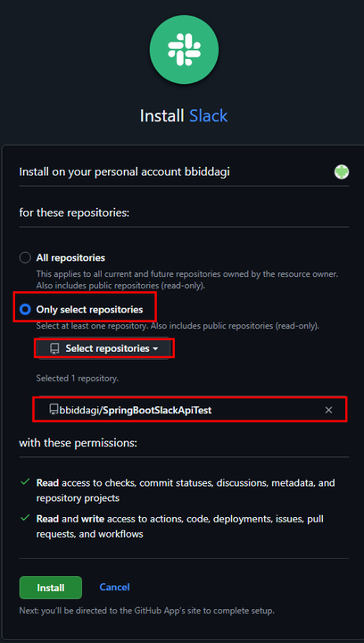Open the Select repositories dropdown
364x643 pixels.
pos(103,348)
